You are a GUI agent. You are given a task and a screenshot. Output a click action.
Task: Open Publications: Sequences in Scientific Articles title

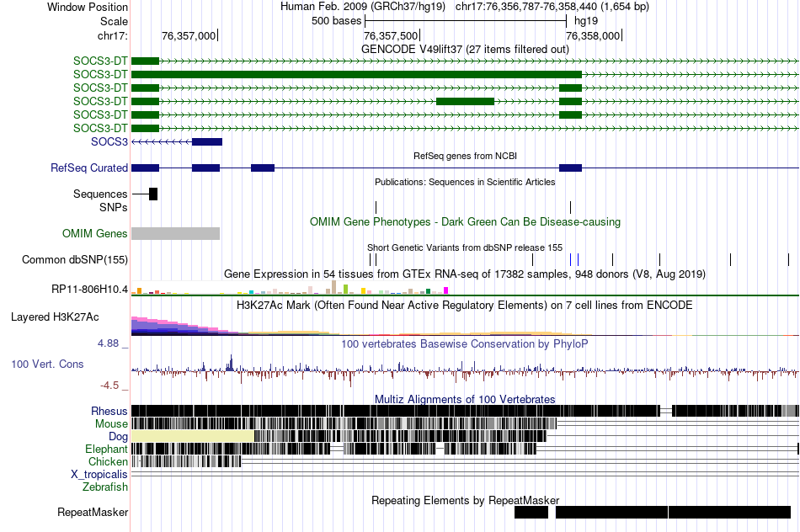click(x=465, y=182)
